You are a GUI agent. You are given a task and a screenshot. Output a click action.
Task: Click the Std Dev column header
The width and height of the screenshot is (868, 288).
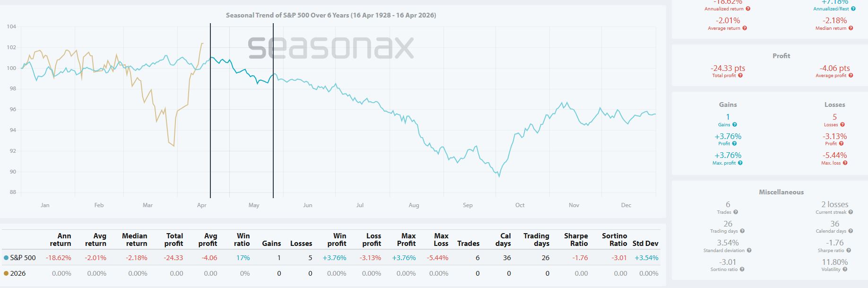[x=645, y=244]
